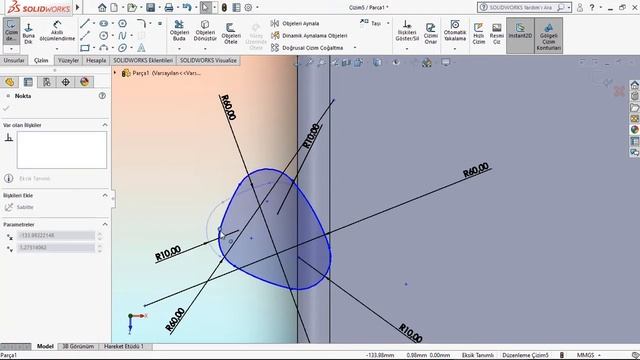Select the Corner Rectangle tool
640x360 pixels.
(x=84, y=48)
